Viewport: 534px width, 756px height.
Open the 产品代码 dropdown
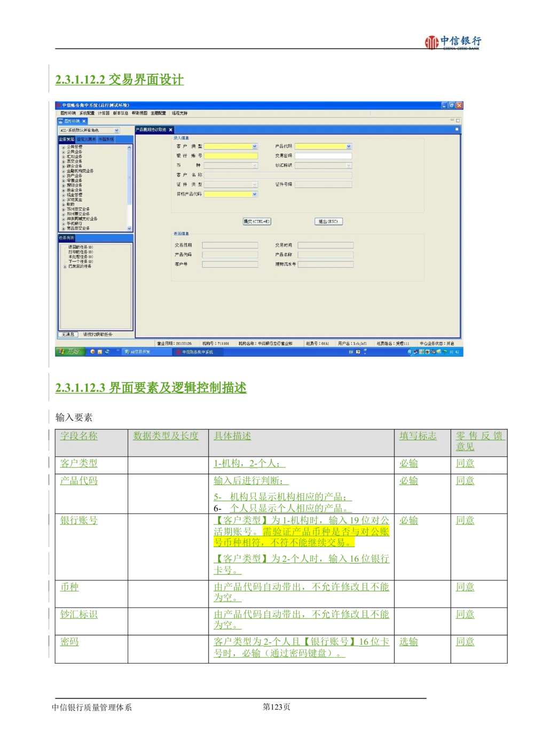[x=349, y=146]
